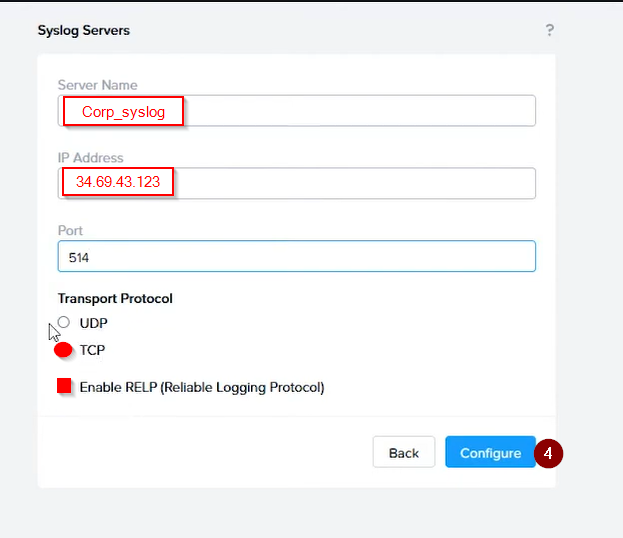Select the UDP radio button
Viewport: 623px width, 538px height.
coord(64,322)
